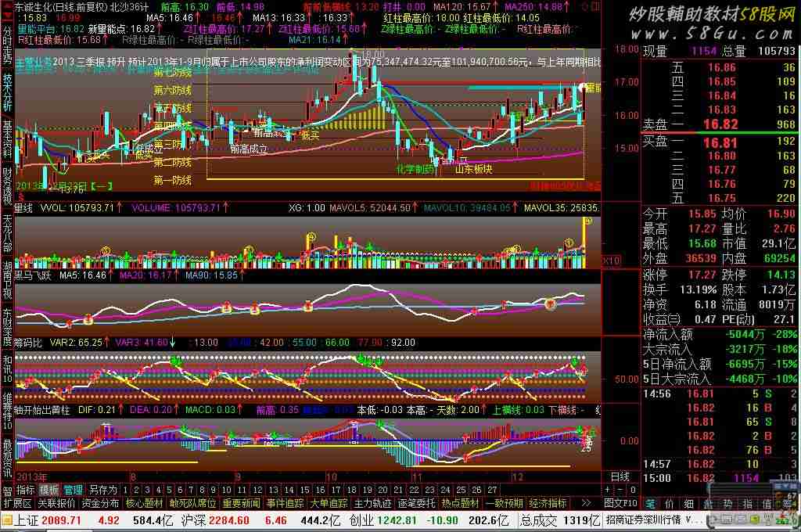
Task: Click the 0 reset zoom button
Action: (633, 490)
